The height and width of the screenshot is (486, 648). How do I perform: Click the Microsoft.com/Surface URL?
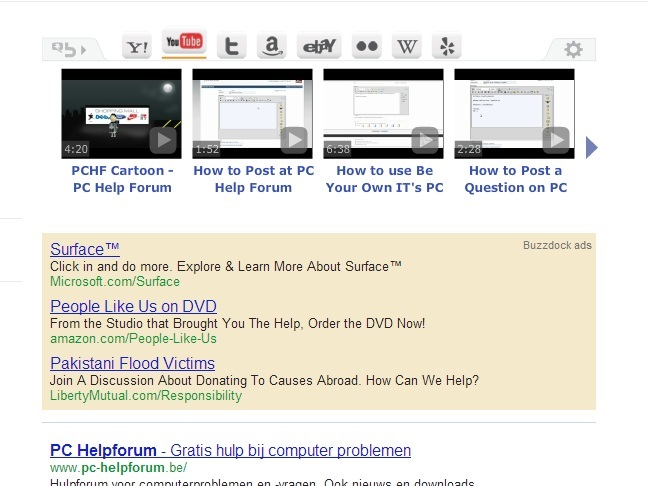point(115,281)
